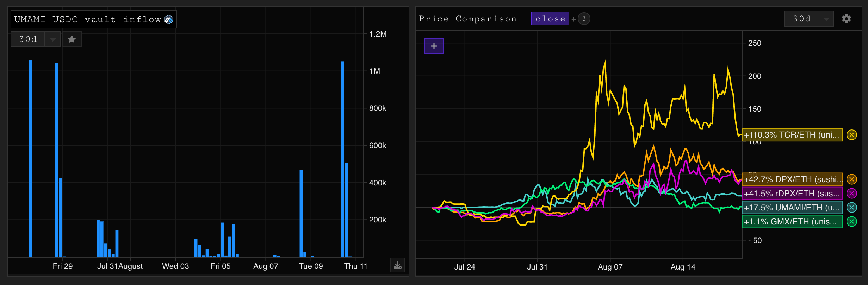This screenshot has height=285, width=868.
Task: Remove the TCR/ETH series
Action: pos(852,135)
